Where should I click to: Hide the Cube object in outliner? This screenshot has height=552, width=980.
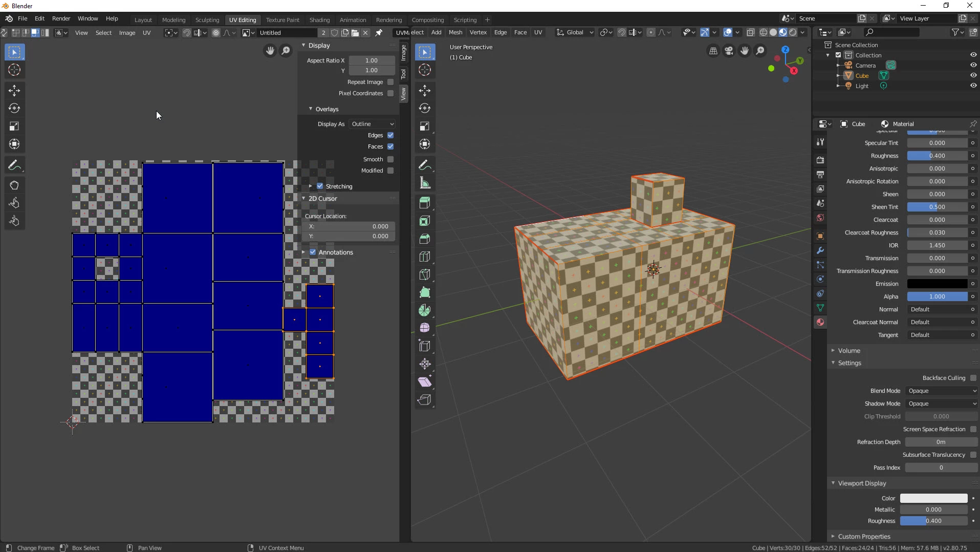[x=973, y=76]
